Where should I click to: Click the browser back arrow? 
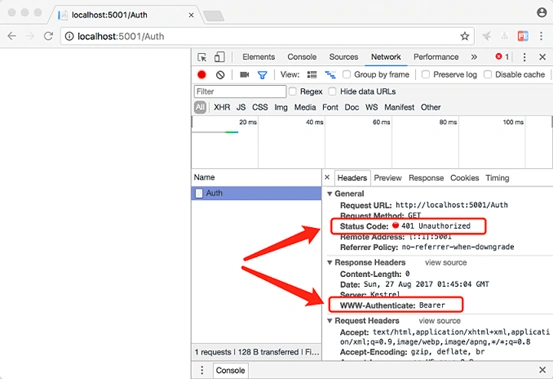[x=12, y=36]
